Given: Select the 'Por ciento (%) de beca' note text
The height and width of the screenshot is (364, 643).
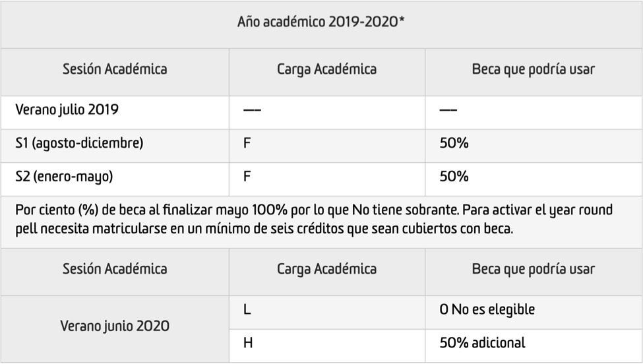Looking at the screenshot, I should point(314,220).
